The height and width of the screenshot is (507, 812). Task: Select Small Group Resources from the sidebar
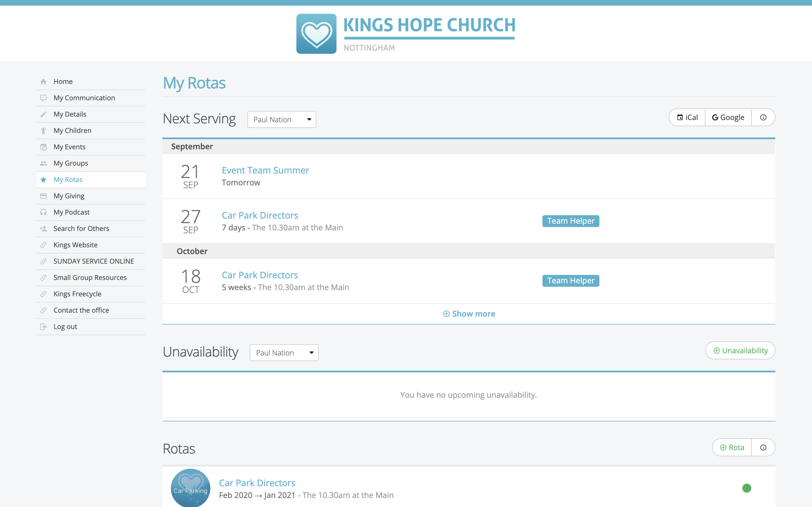[x=90, y=277]
